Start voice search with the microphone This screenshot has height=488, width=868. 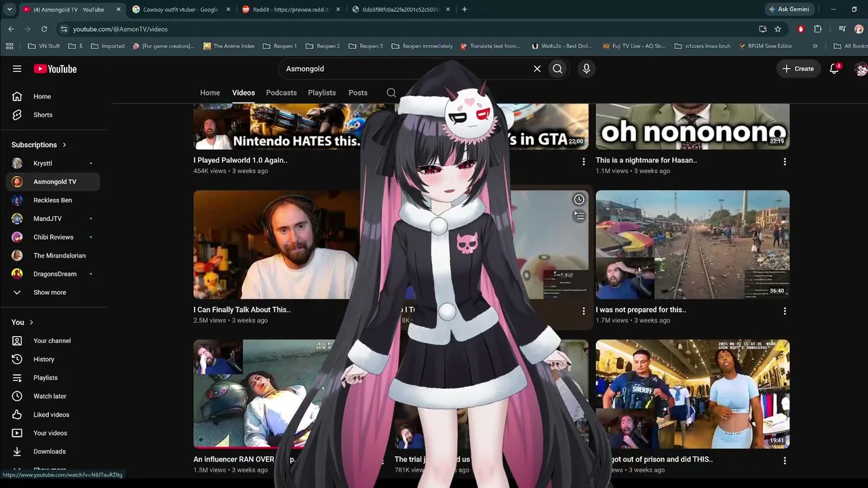(x=587, y=68)
